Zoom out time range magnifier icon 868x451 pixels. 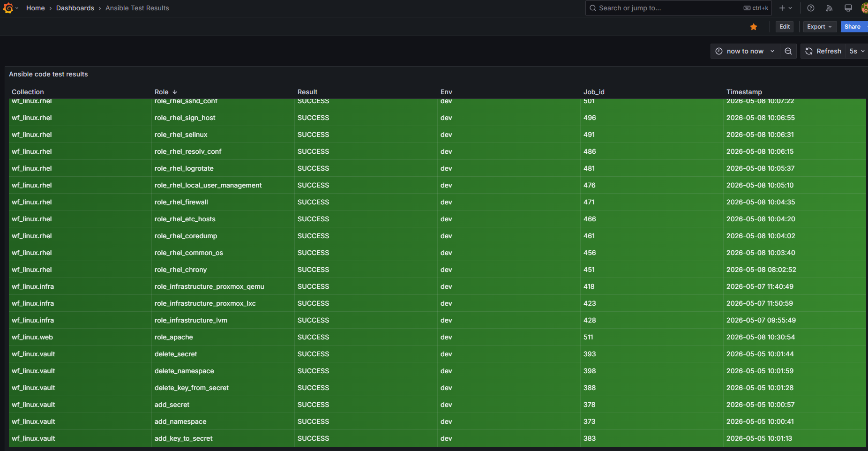(x=788, y=51)
